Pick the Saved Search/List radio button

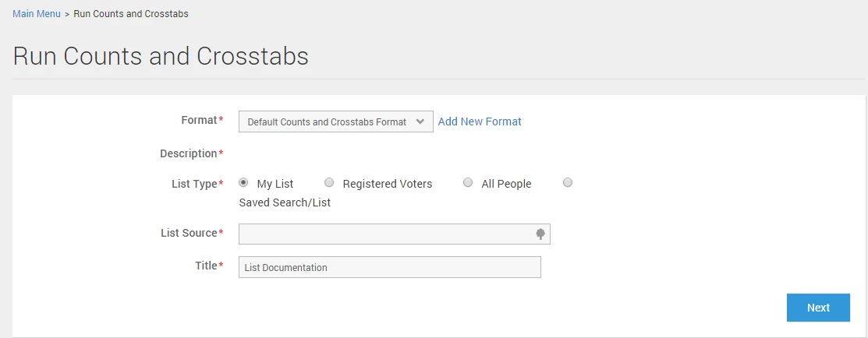tap(568, 183)
